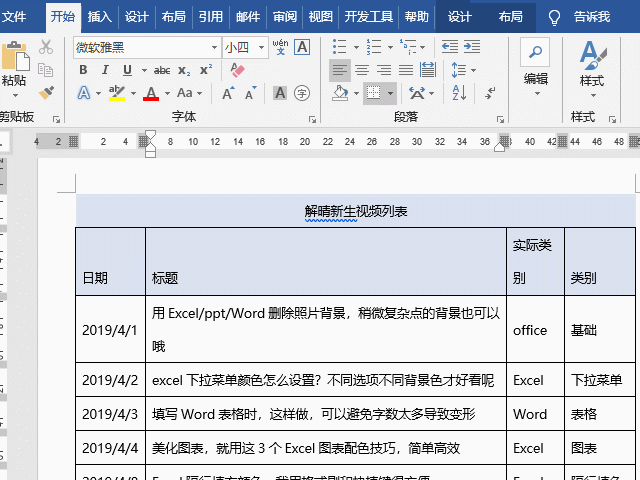Screen dimensions: 640x480
Task: Apply shading paint bucket fill
Action: [x=340, y=93]
